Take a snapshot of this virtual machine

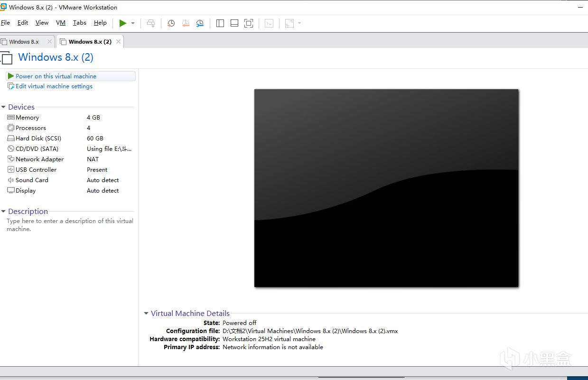[171, 23]
